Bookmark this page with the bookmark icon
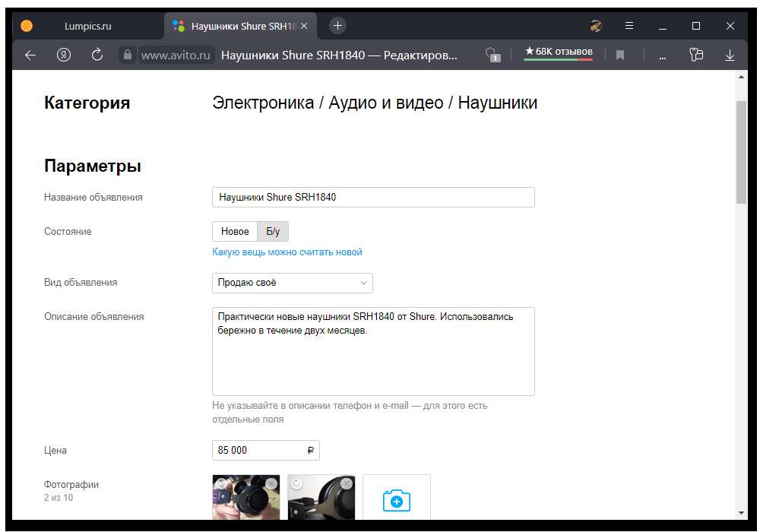This screenshot has width=760, height=532. [x=620, y=55]
